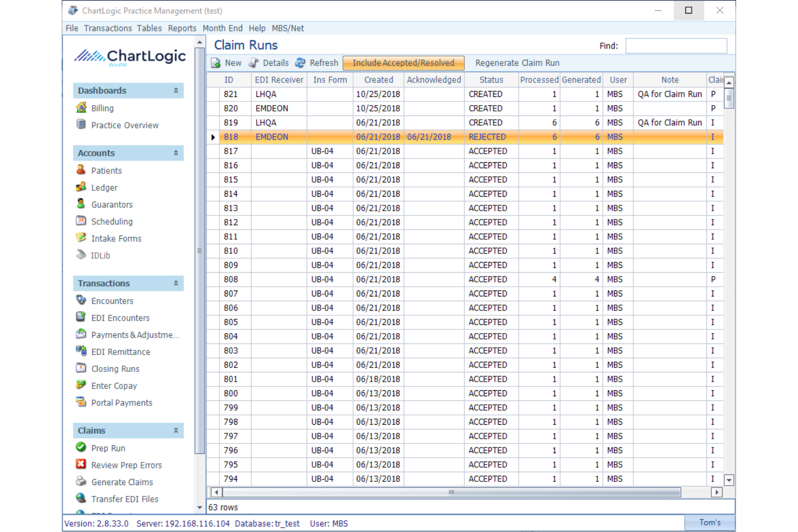This screenshot has width=798, height=532.
Task: Collapse the Claims section
Action: tap(175, 430)
